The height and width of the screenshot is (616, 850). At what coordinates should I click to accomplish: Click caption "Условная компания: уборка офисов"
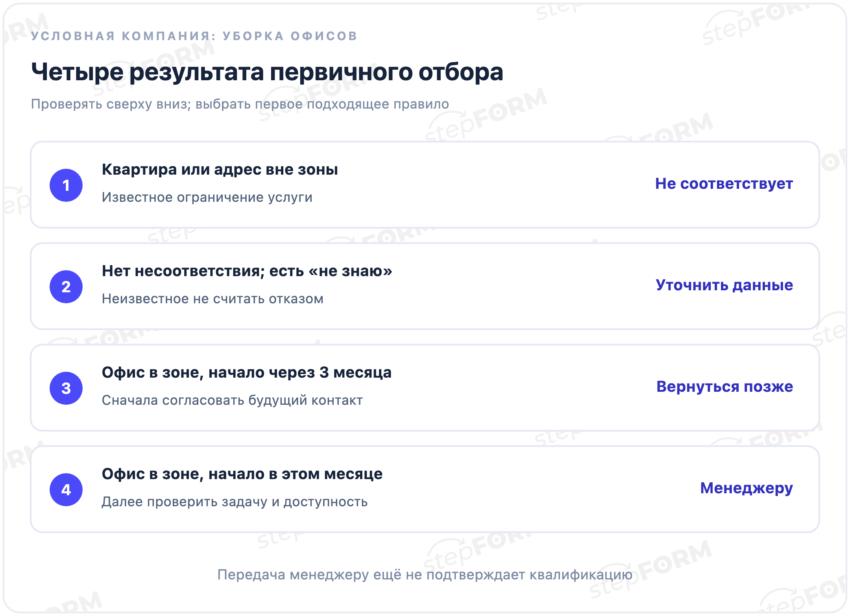pyautogui.click(x=194, y=36)
